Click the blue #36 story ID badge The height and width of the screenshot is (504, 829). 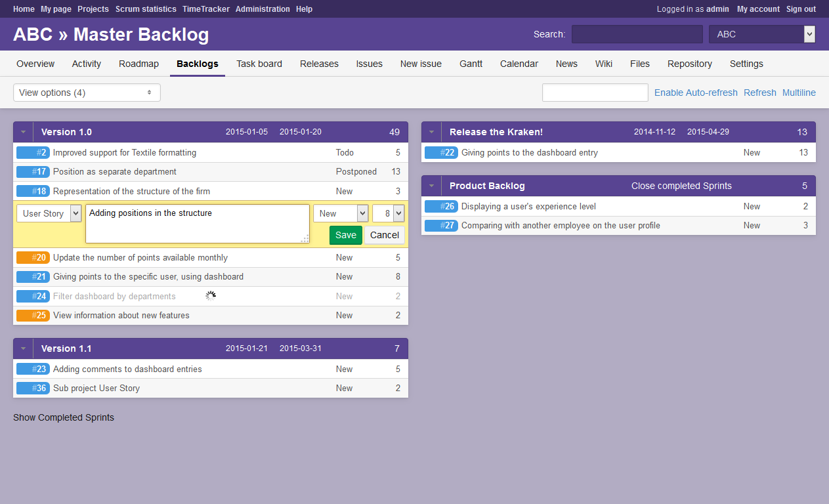(x=33, y=388)
